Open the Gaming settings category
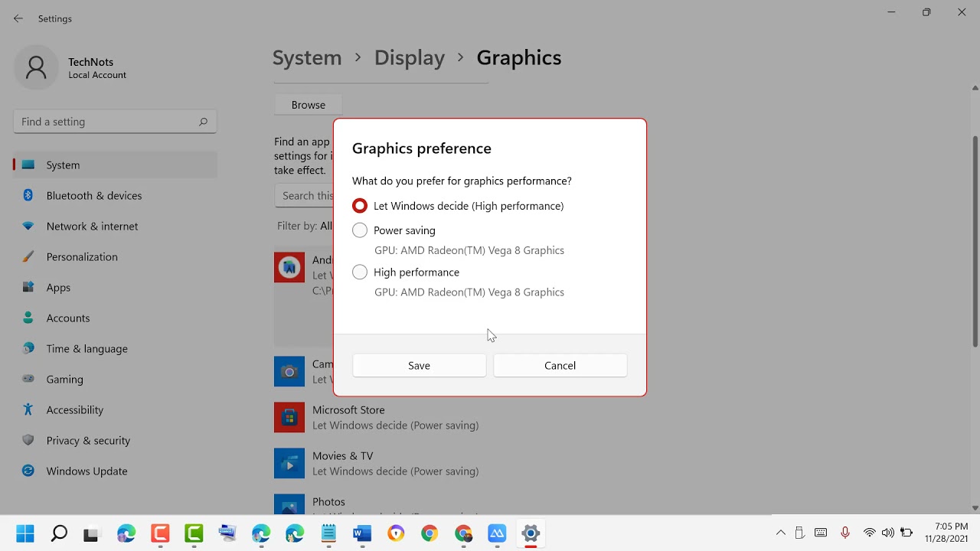The height and width of the screenshot is (551, 980). coord(115,380)
